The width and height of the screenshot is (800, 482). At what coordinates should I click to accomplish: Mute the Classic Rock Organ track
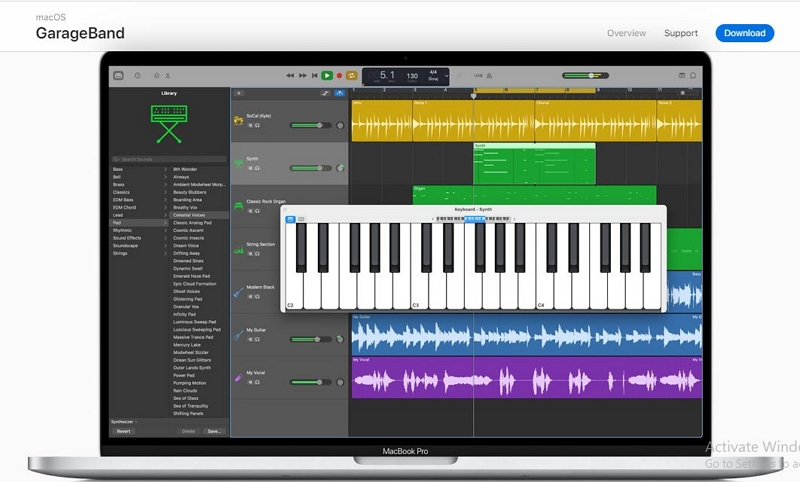(x=250, y=211)
